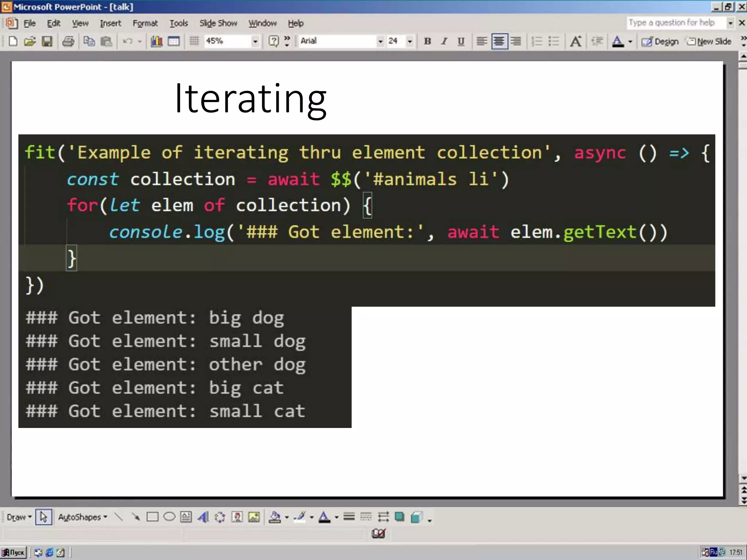The image size is (747, 560).
Task: Select the Oval drawing tool
Action: click(x=169, y=517)
